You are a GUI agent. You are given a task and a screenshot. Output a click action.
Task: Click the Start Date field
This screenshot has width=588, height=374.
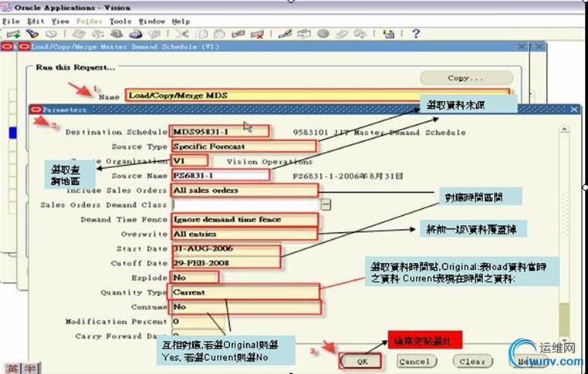226,248
